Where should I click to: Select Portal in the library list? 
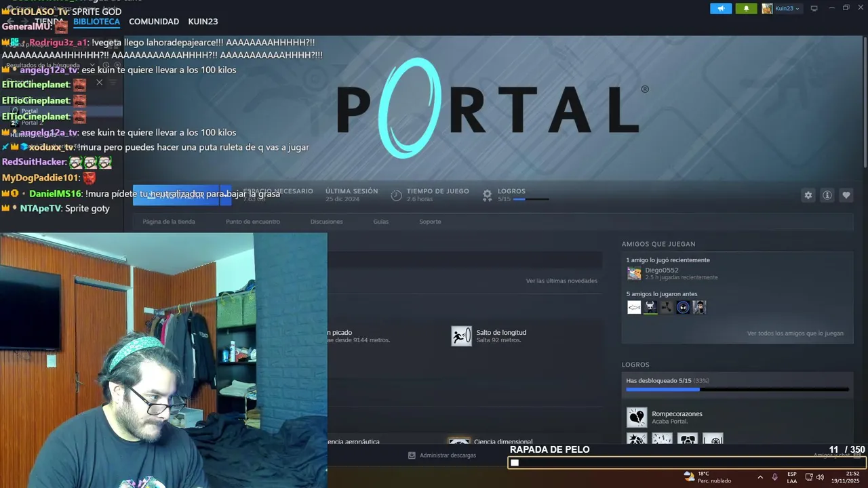(29, 111)
